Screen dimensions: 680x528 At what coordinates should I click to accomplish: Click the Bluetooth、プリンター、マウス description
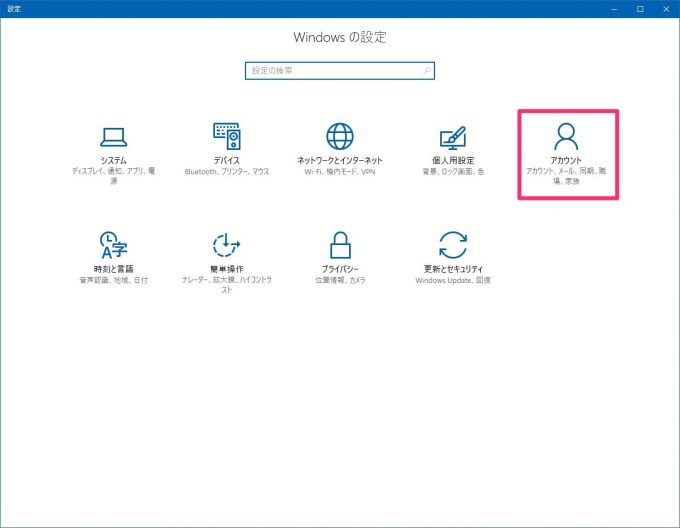[227, 172]
